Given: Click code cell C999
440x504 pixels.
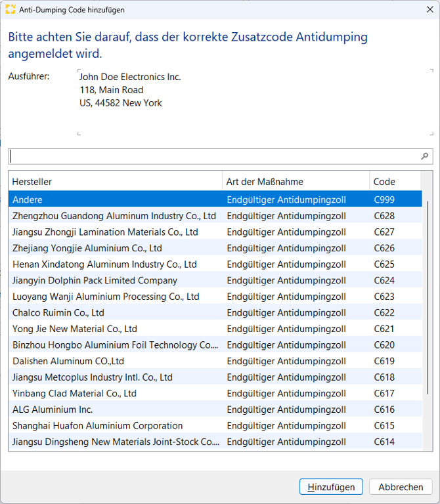Looking at the screenshot, I should click(384, 199).
